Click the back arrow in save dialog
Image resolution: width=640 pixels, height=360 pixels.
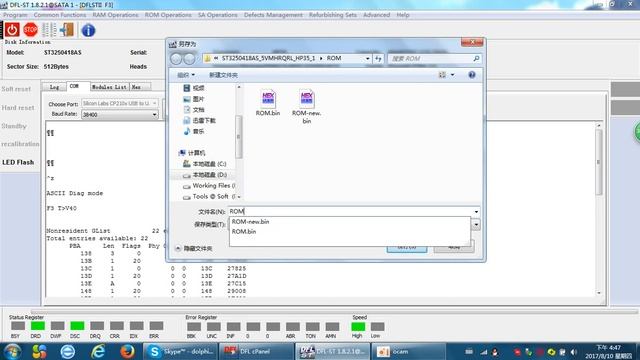[176, 59]
